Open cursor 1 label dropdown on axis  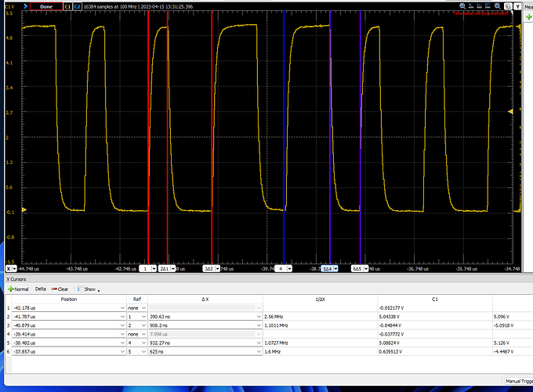pyautogui.click(x=154, y=269)
